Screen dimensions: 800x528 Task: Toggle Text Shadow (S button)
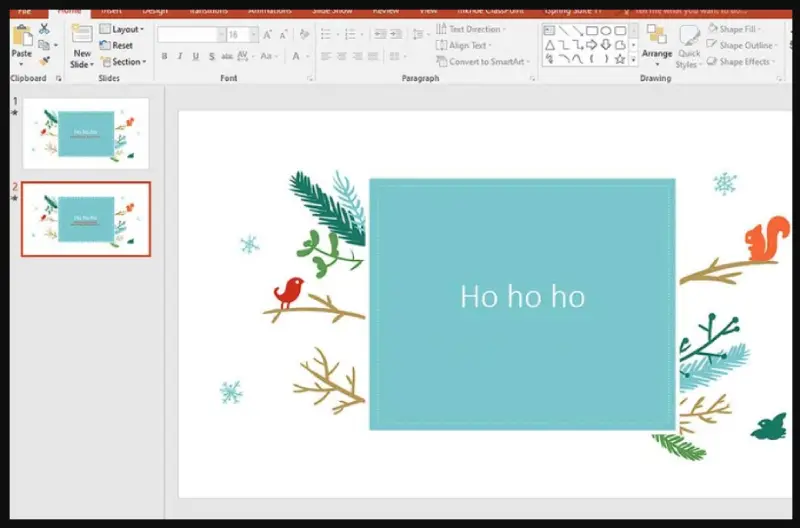[x=211, y=56]
